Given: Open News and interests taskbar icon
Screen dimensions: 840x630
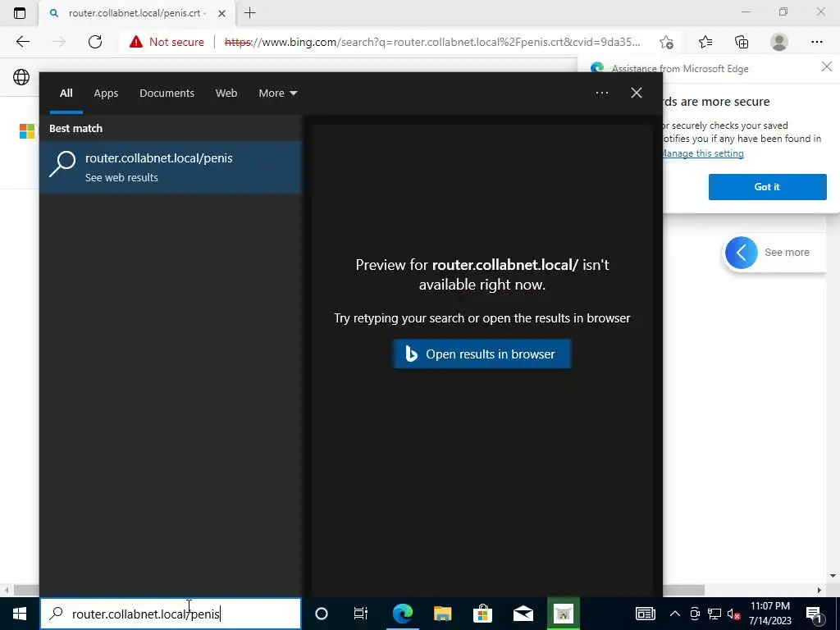Looking at the screenshot, I should [x=646, y=614].
